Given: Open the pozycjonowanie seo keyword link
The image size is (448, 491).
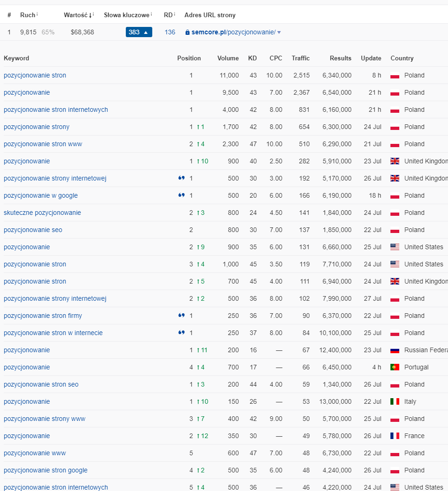Looking at the screenshot, I should pyautogui.click(x=33, y=230).
